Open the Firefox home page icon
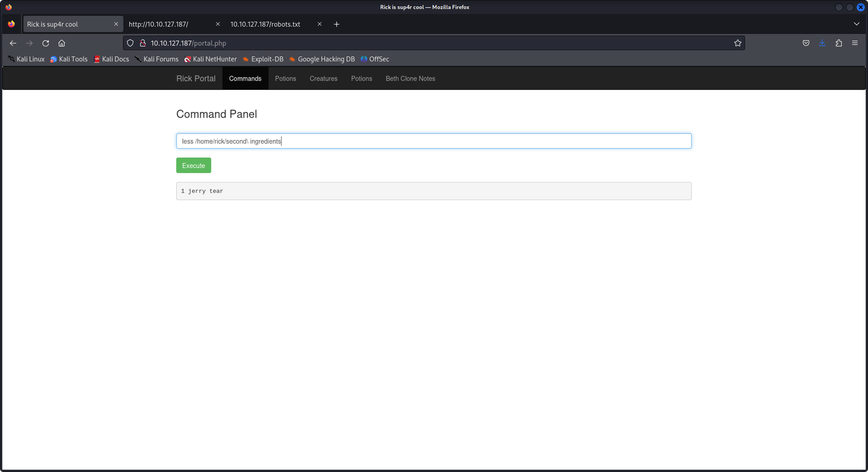 coord(62,43)
